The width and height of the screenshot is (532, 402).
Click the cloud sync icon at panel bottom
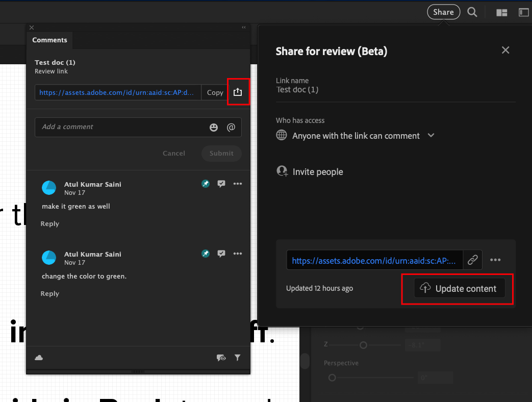tap(39, 358)
